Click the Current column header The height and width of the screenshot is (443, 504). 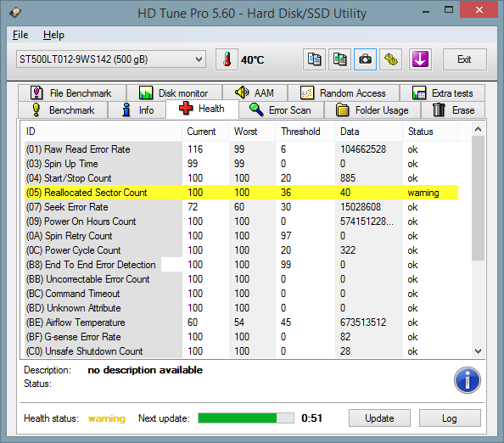click(x=205, y=132)
